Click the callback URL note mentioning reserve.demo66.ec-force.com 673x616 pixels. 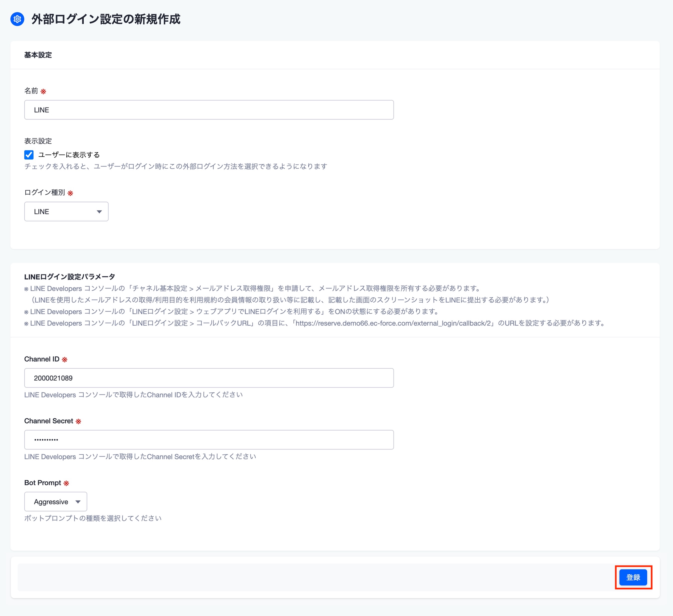[314, 323]
